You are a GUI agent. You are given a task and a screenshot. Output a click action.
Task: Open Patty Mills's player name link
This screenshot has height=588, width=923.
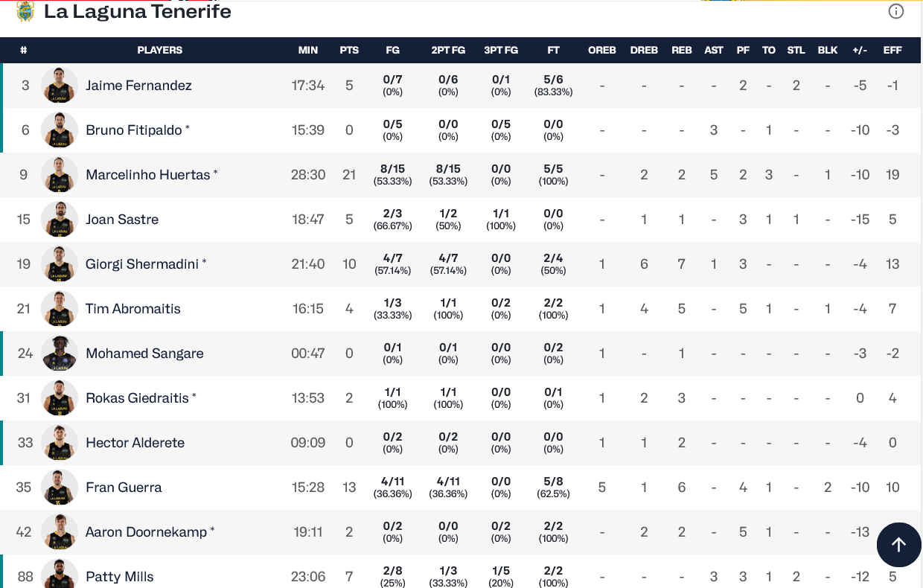tap(120, 577)
